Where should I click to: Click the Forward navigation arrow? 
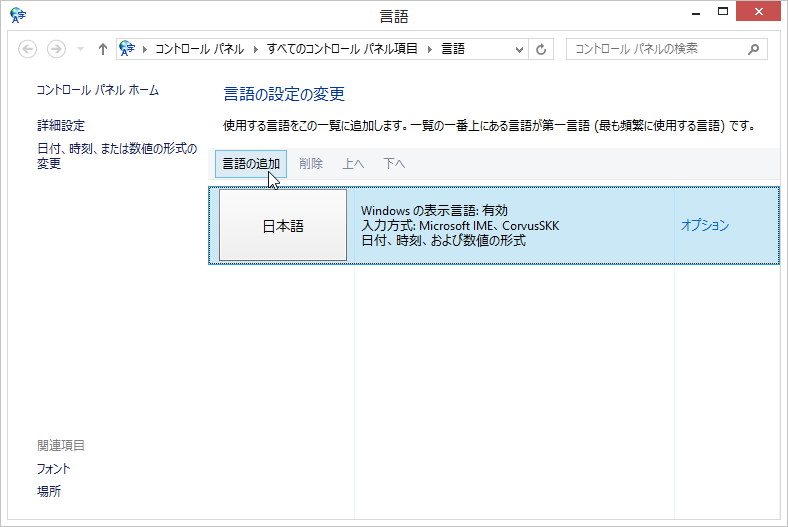click(56, 49)
